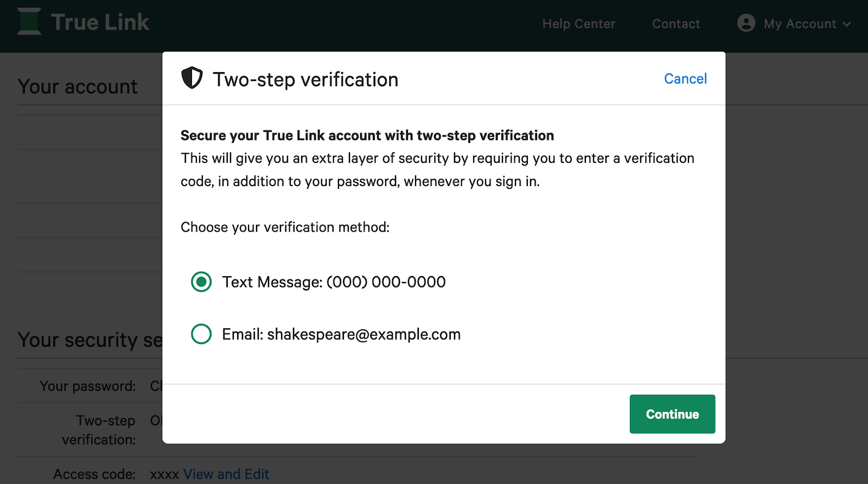Click the Your password label
The height and width of the screenshot is (484, 868).
(x=87, y=386)
